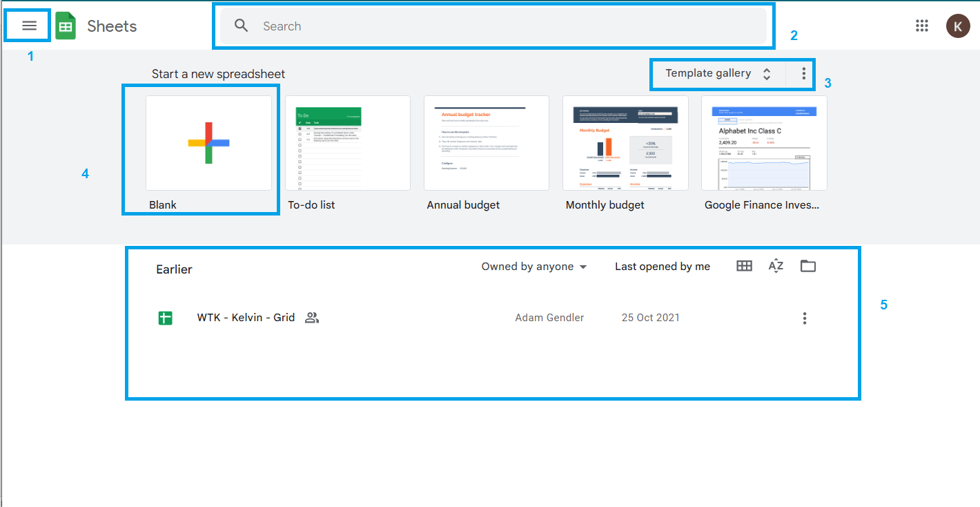
Task: Click inside the Search input field
Action: 483,26
